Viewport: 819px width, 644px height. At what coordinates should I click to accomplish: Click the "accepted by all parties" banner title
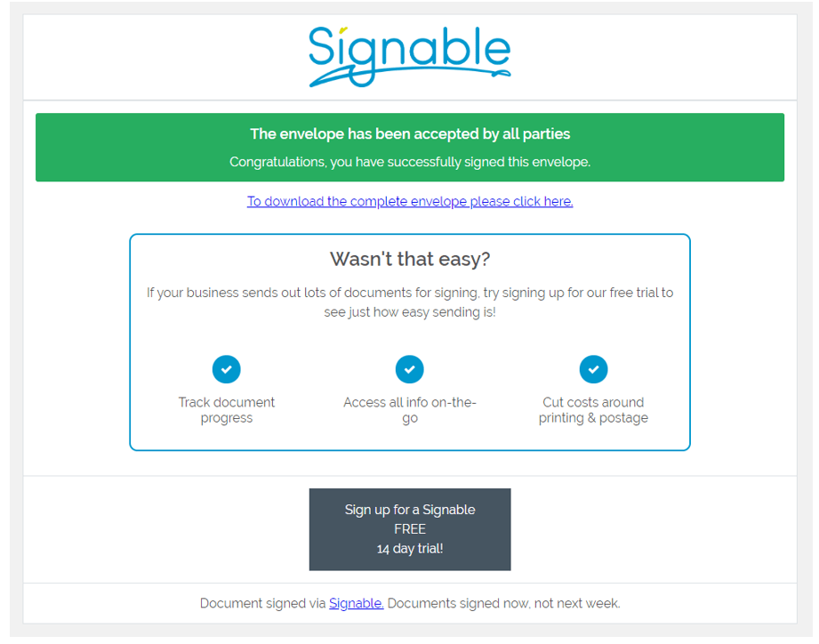(410, 133)
